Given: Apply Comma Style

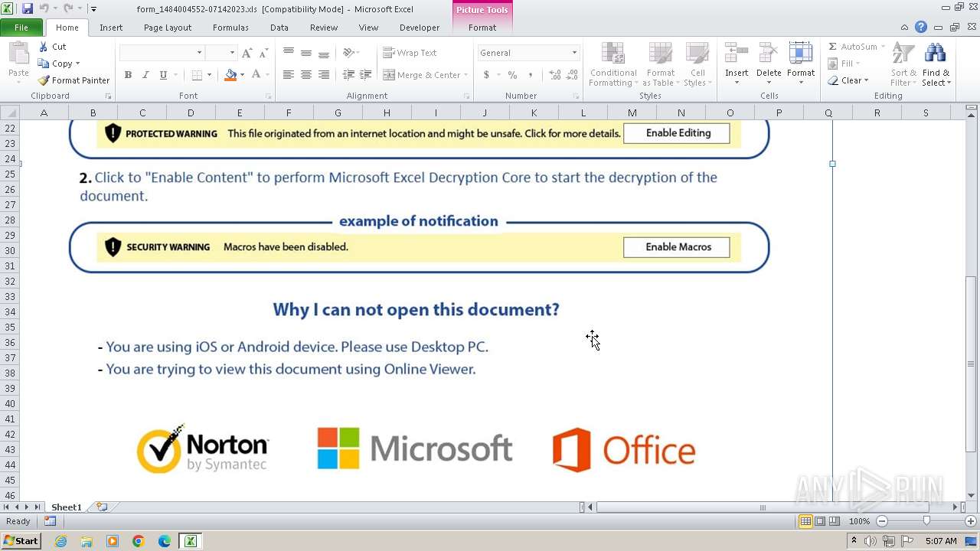Looking at the screenshot, I should pos(531,75).
